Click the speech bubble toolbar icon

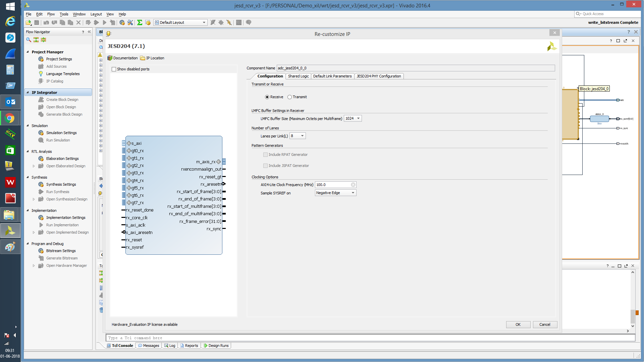click(x=249, y=22)
